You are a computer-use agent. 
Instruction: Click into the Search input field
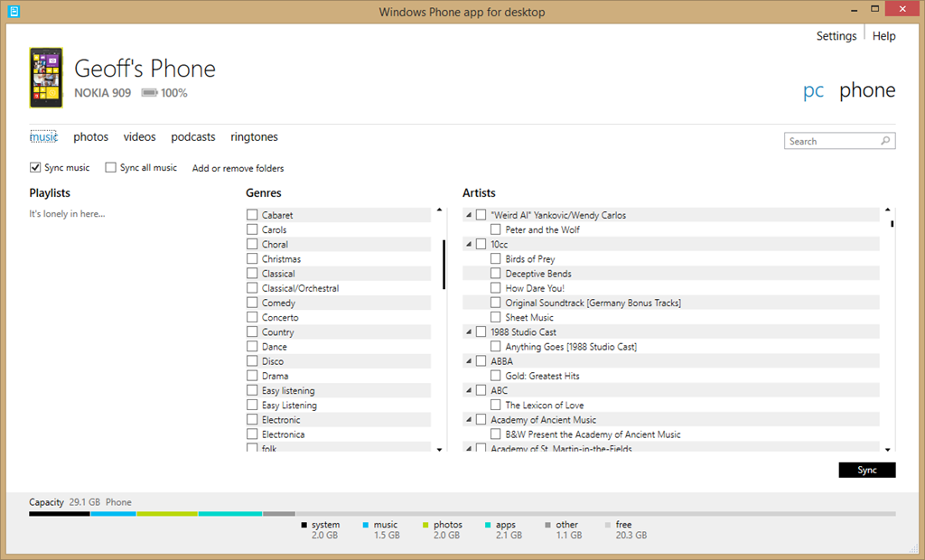point(831,141)
